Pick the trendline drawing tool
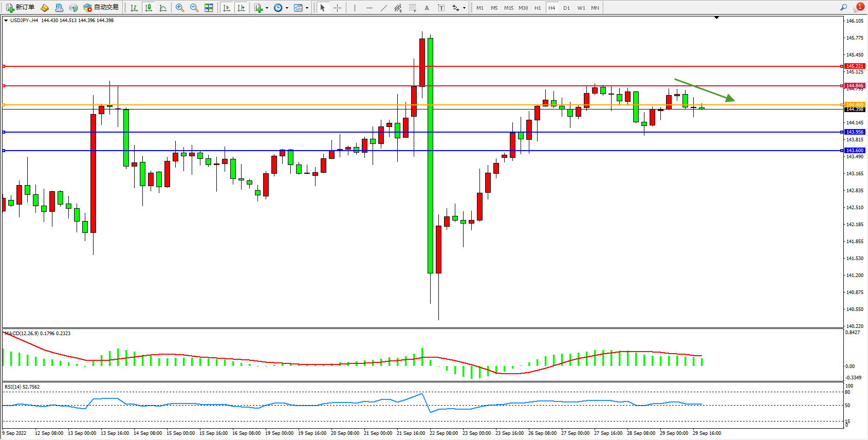This screenshot has width=868, height=440. pos(384,8)
